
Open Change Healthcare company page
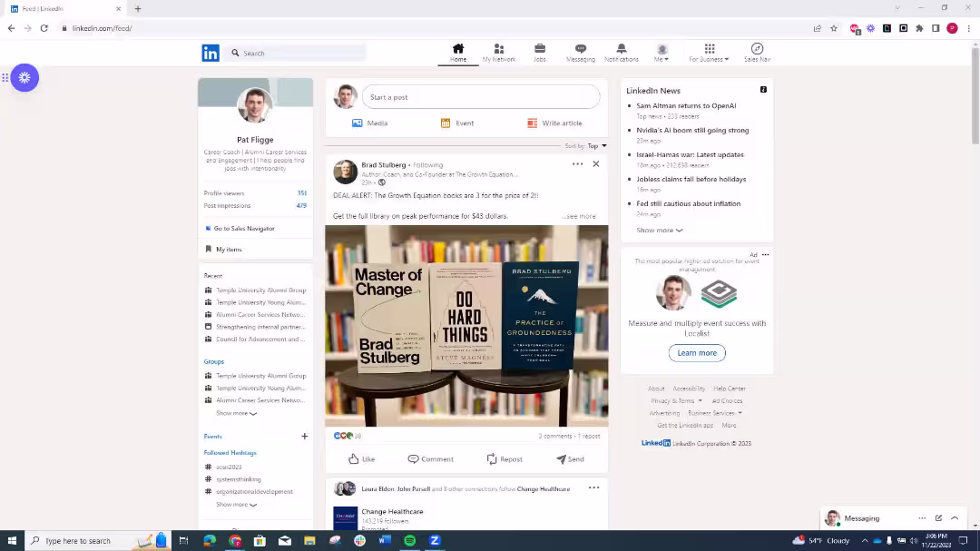(392, 512)
